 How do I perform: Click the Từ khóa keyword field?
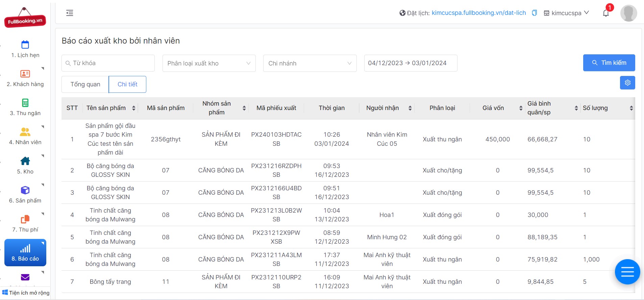click(108, 63)
